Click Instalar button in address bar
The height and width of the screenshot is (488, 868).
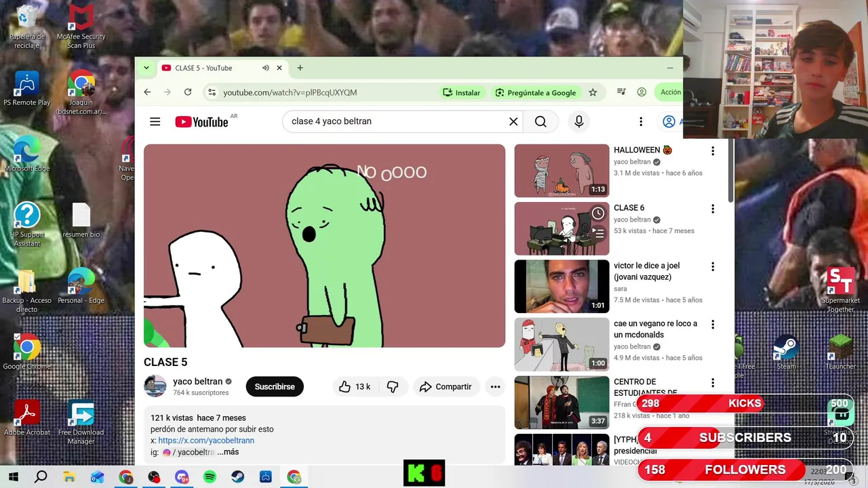tap(461, 92)
